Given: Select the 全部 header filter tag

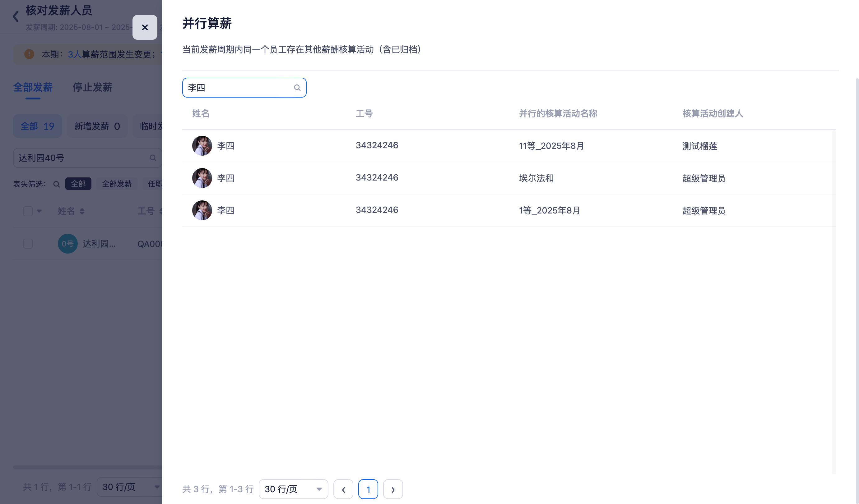Looking at the screenshot, I should (78, 184).
